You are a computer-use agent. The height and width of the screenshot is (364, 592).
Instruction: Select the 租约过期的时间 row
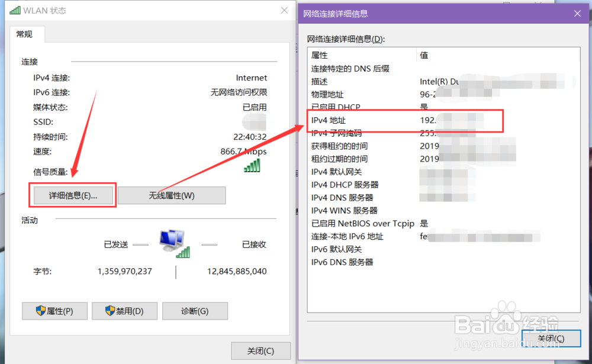(x=443, y=159)
